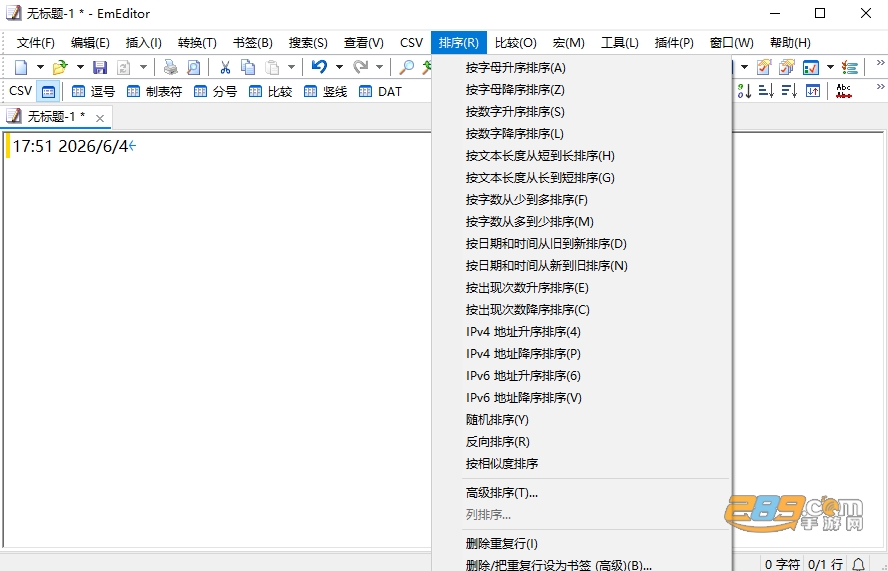The height and width of the screenshot is (571, 888).
Task: Click the sort short-to-long length icon
Action: pos(766,91)
